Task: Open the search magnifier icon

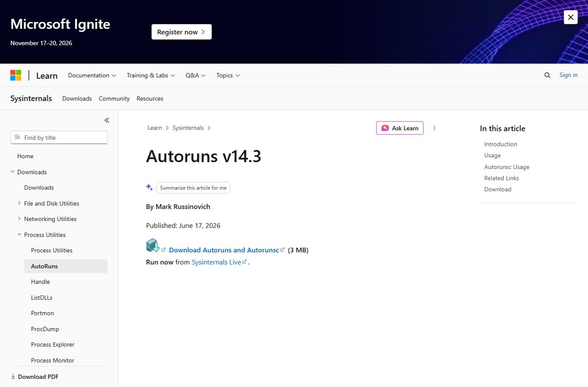Action: [x=547, y=75]
